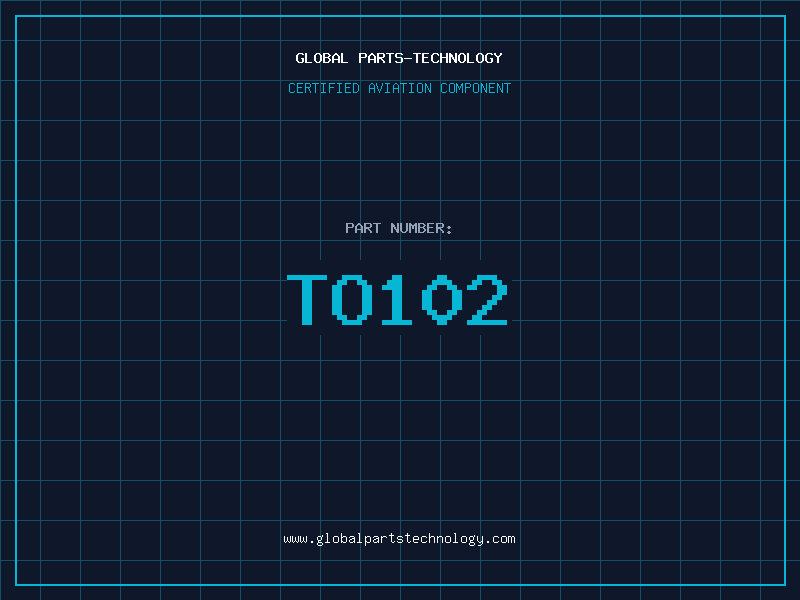
Task: Select the part number T0102
Action: (397, 299)
